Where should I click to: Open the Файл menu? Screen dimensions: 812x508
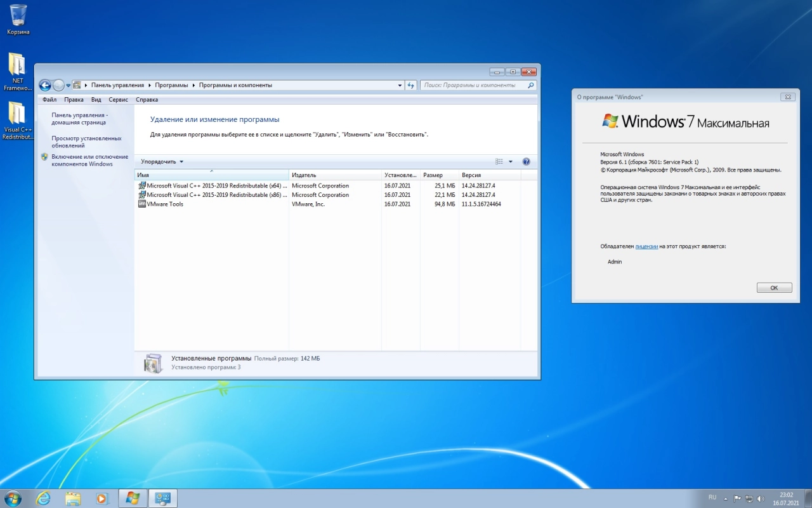point(49,100)
